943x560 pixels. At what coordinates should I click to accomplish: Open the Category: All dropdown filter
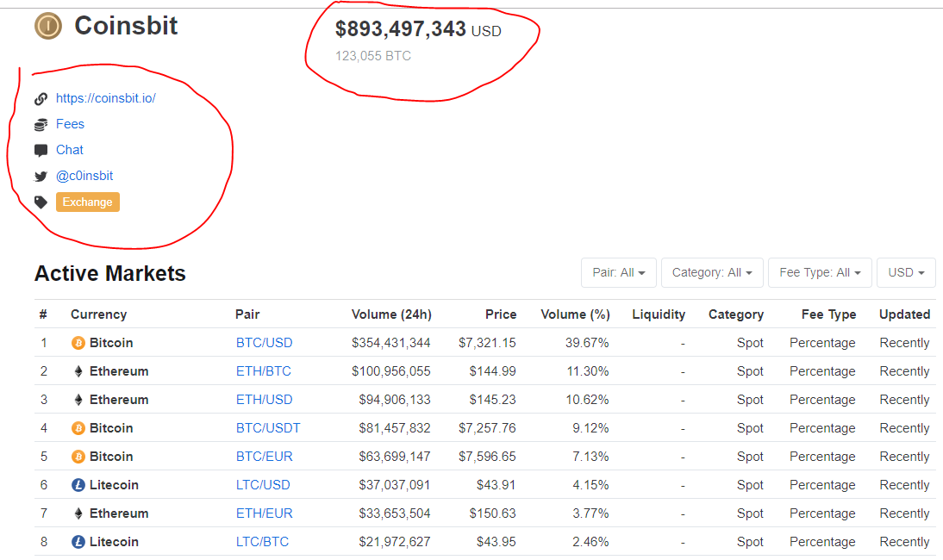pos(712,273)
